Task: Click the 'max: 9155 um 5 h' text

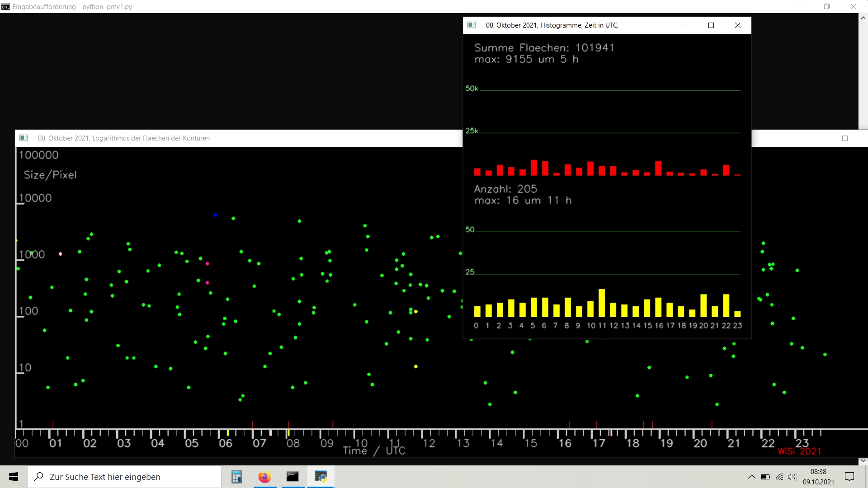Action: pos(526,59)
